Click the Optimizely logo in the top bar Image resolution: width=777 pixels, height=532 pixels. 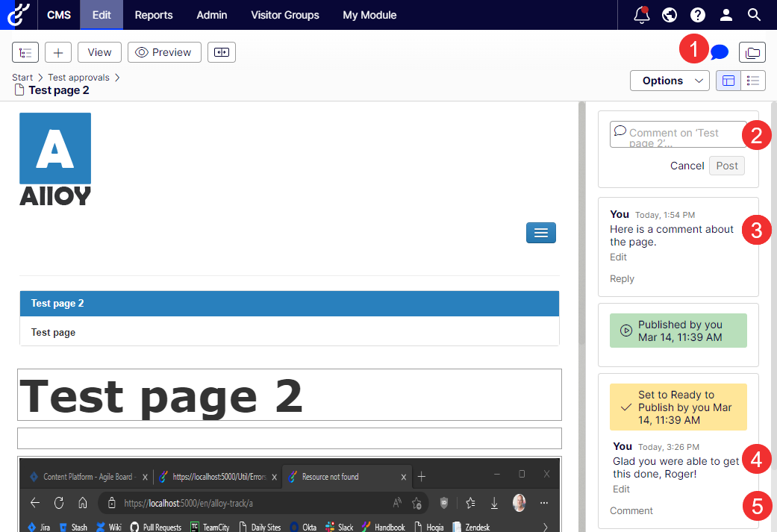(x=19, y=14)
